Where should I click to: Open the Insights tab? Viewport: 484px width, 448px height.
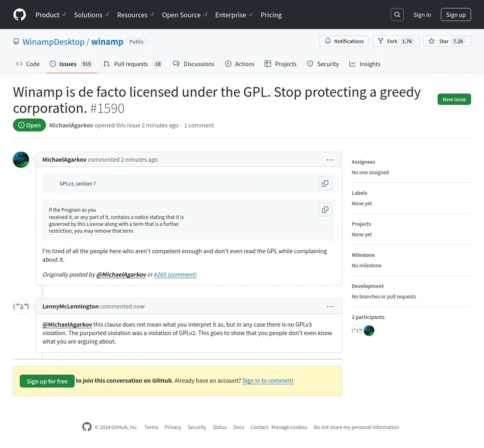point(365,64)
